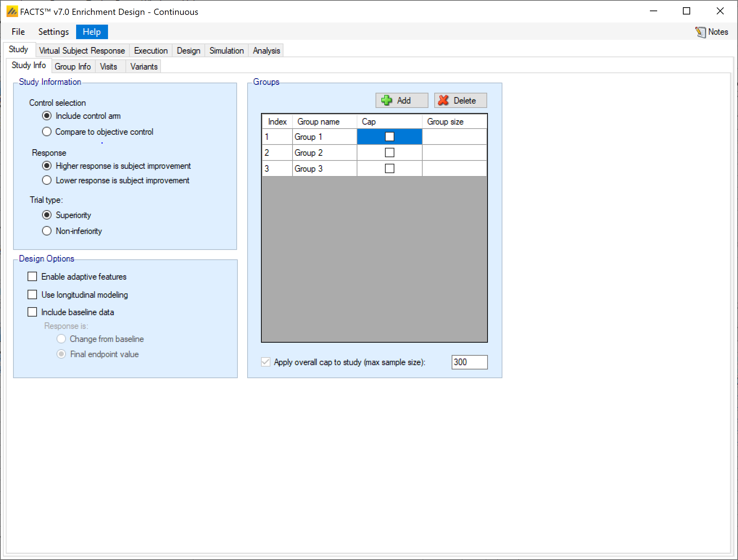The width and height of the screenshot is (738, 560).
Task: Open the File menu
Action: click(x=18, y=32)
